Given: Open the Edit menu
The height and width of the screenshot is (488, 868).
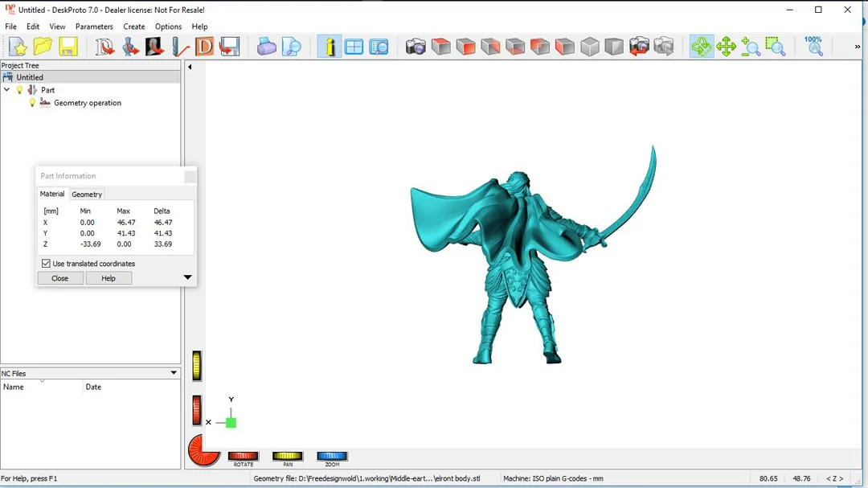Looking at the screenshot, I should click(33, 27).
